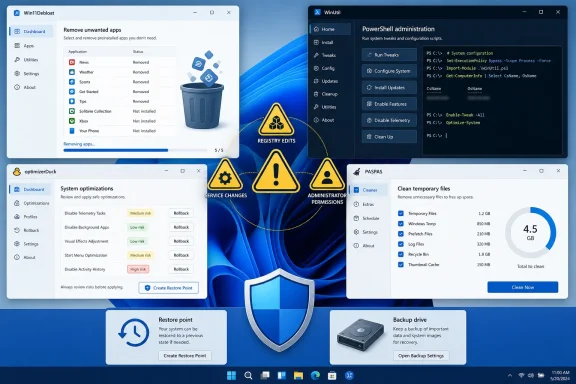Open About in the PASPAS sidebar

364,245
